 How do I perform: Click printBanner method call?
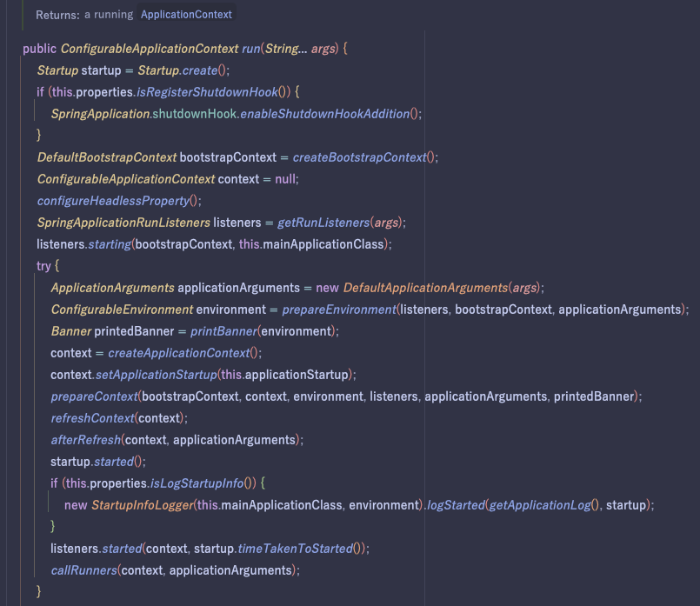tap(223, 331)
